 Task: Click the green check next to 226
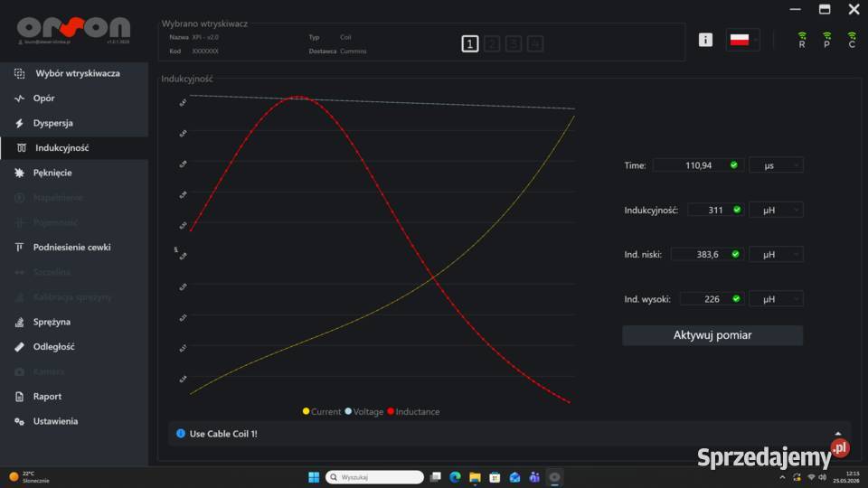tap(736, 299)
